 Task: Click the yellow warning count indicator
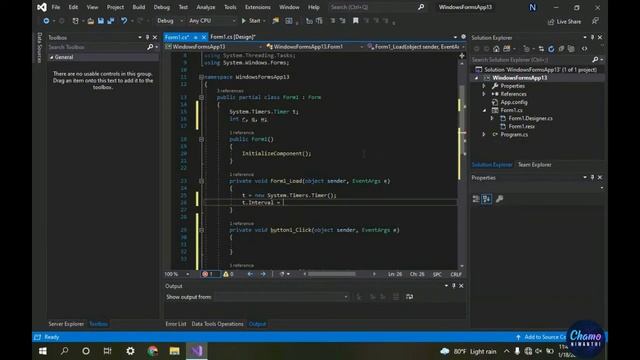(228, 274)
